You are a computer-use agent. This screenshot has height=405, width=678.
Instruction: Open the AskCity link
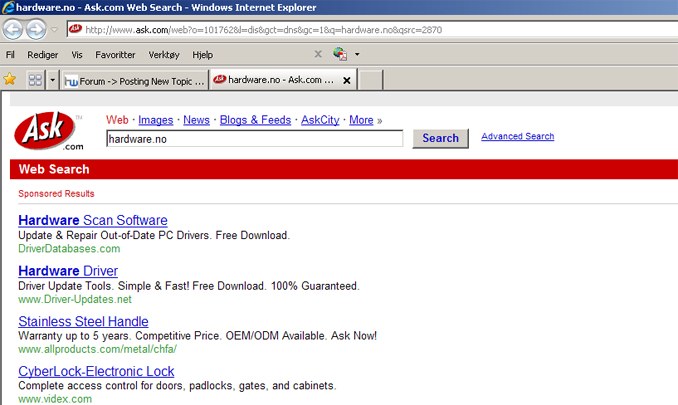pyautogui.click(x=320, y=120)
